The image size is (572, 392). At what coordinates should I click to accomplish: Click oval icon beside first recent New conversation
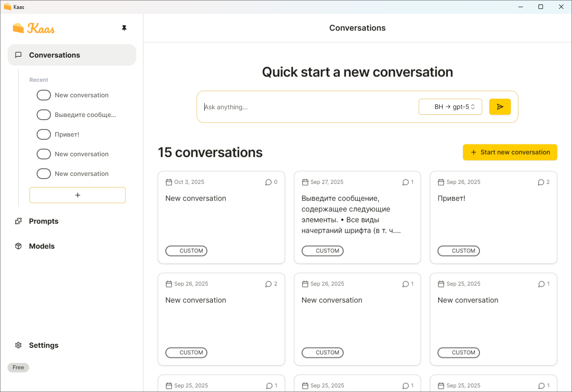pyautogui.click(x=43, y=95)
